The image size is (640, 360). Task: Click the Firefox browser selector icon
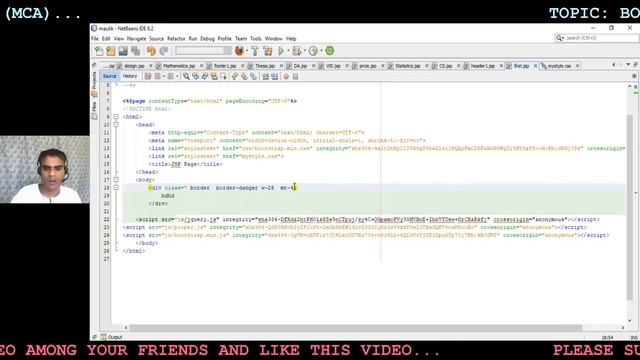tap(239, 51)
